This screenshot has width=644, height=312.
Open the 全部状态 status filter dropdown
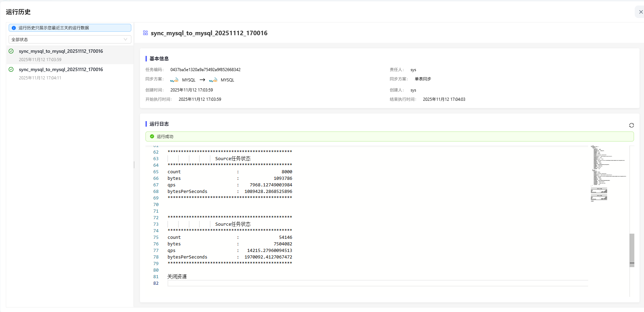point(70,39)
